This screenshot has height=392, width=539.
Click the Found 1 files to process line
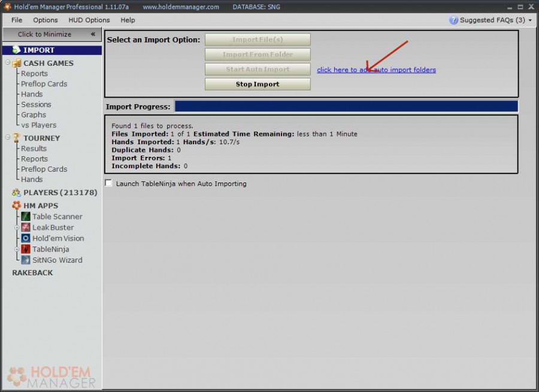point(152,126)
